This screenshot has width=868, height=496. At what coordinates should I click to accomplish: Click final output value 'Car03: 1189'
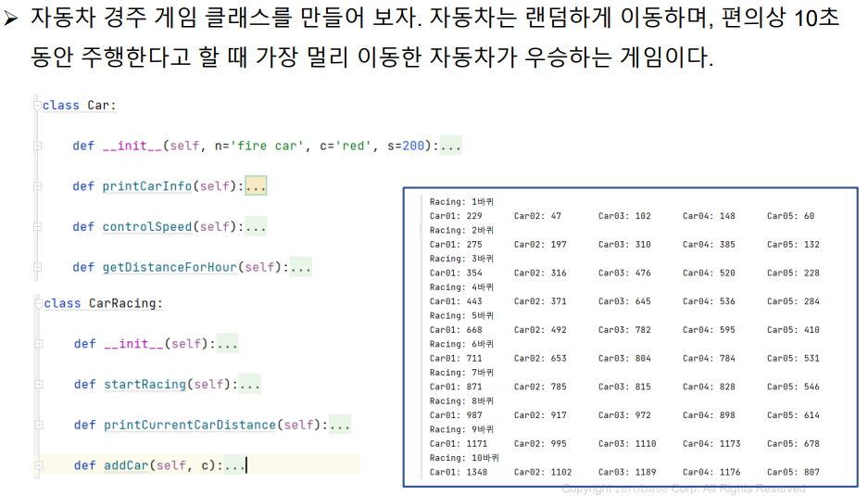click(x=627, y=472)
